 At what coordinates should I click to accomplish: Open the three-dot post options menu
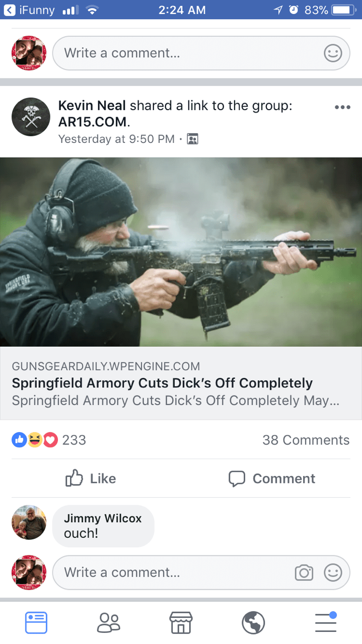342,107
